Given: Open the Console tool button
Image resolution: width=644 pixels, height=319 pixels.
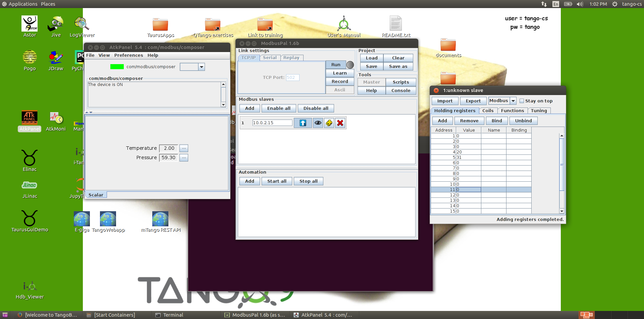Looking at the screenshot, I should (401, 91).
